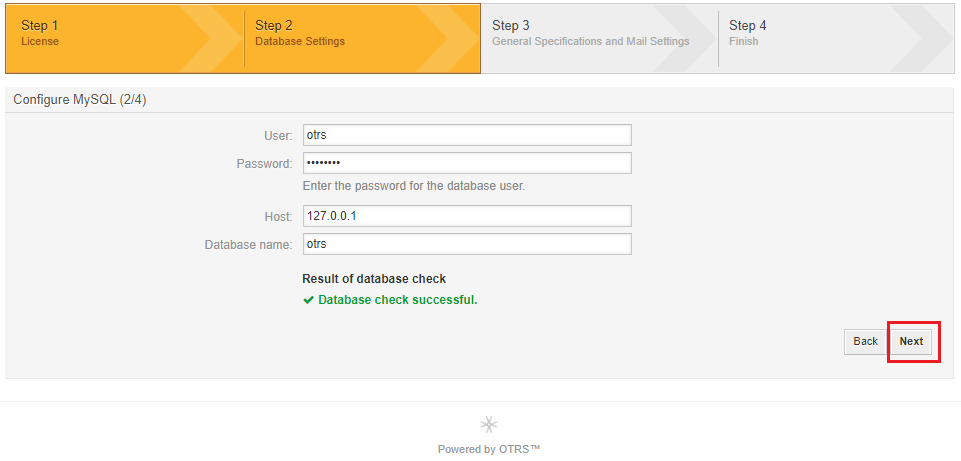Click the 'User:' field label

click(x=279, y=135)
